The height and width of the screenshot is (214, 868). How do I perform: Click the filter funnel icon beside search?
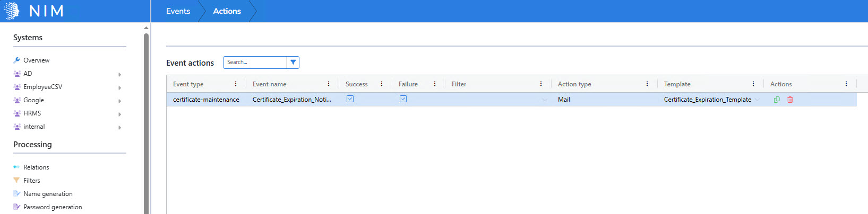(293, 63)
